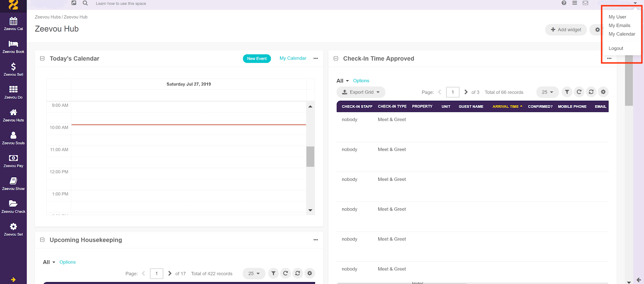Open Zeevou Check in the sidebar
Screen dimensions: 644x284
coord(13,206)
